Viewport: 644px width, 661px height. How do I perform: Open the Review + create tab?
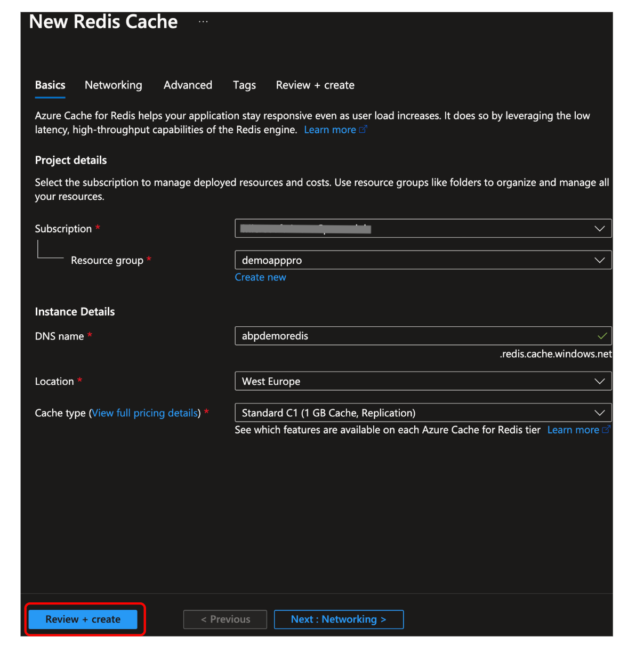tap(315, 85)
